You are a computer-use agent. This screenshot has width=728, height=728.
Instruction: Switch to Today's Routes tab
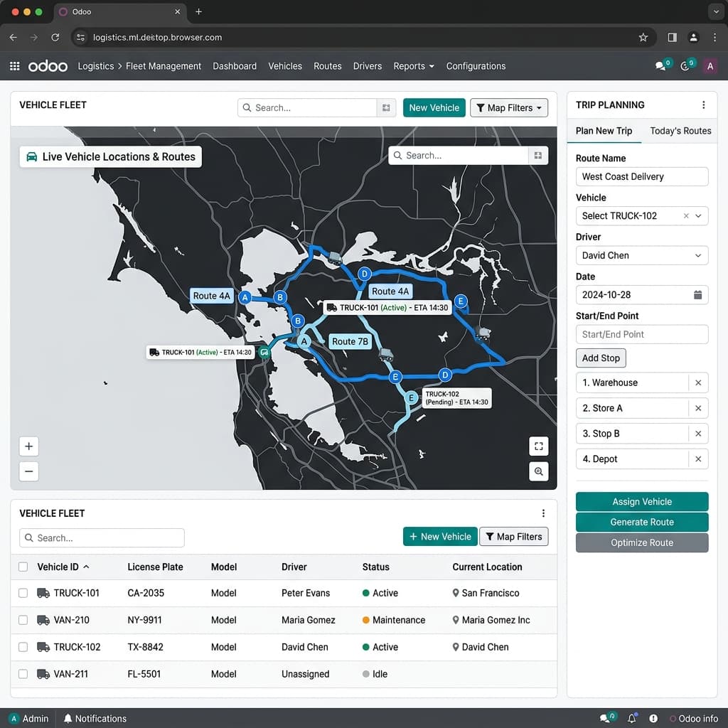pos(680,131)
